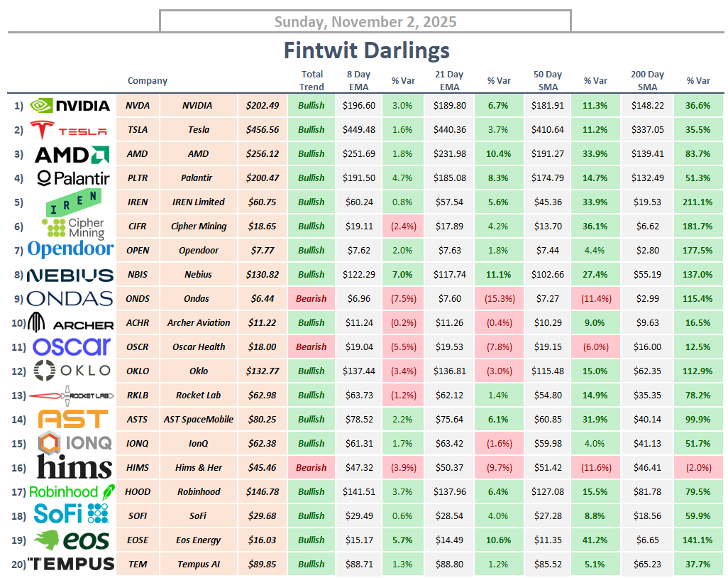Click the 200 Day SMA column header
The width and height of the screenshot is (728, 578).
(647, 80)
